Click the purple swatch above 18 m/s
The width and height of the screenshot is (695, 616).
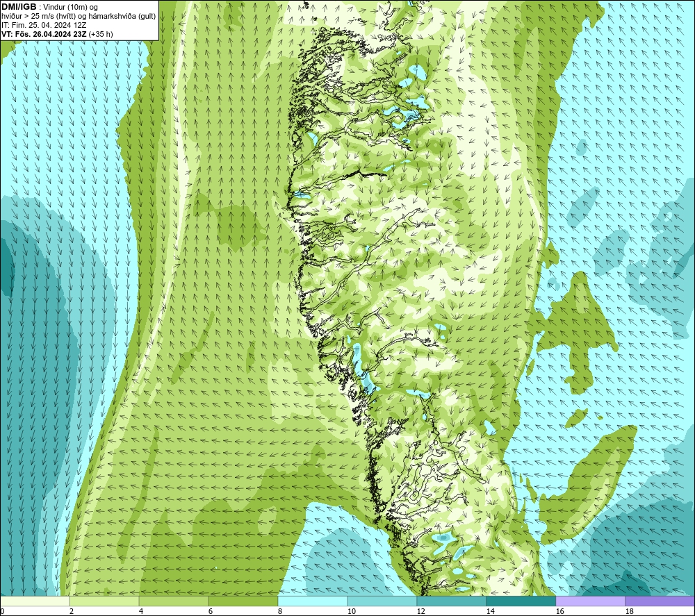click(660, 601)
